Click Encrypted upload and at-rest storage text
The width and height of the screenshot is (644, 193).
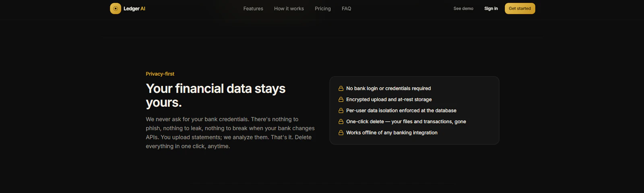tap(389, 100)
